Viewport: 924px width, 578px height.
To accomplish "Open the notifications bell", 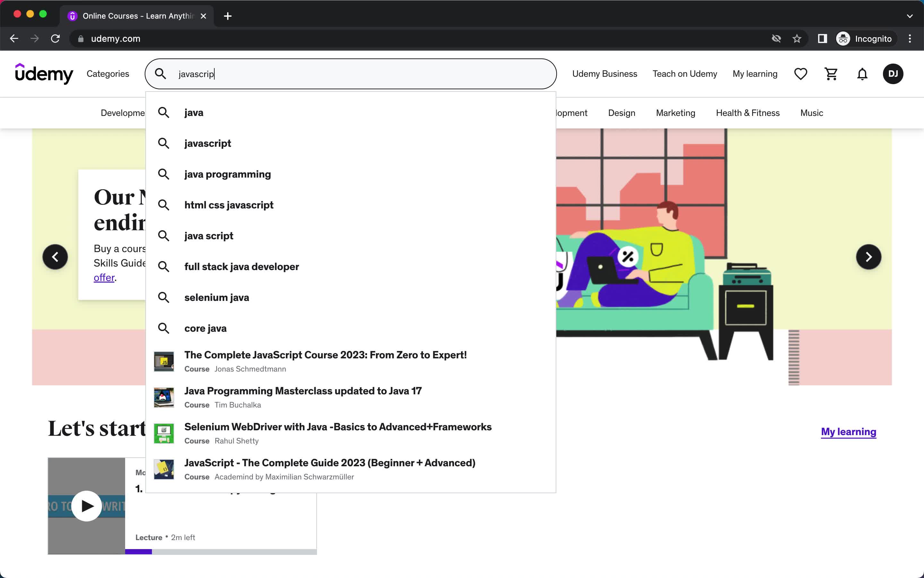I will pyautogui.click(x=862, y=74).
